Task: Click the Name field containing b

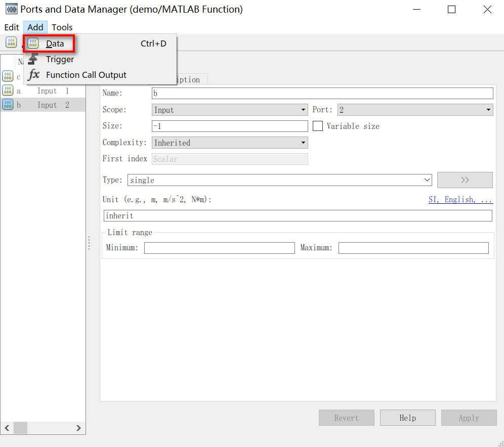Action: coord(322,94)
